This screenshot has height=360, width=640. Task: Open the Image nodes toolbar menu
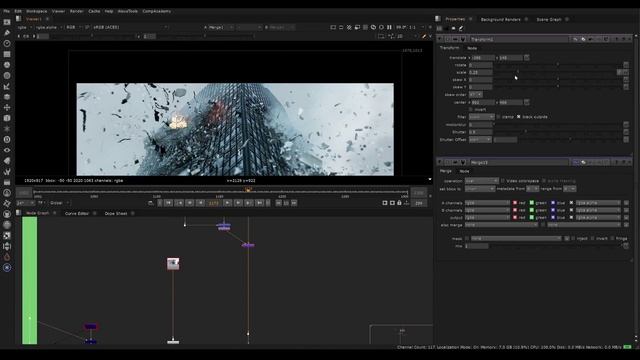pyautogui.click(x=7, y=22)
